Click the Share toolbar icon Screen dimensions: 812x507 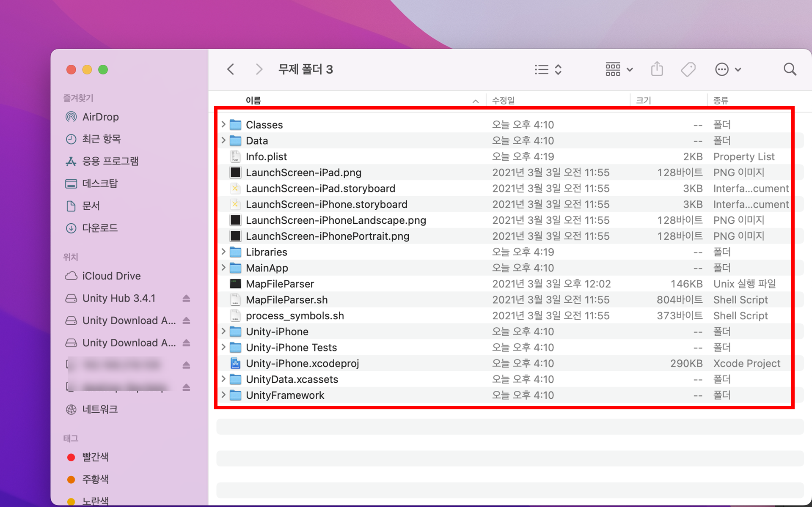tap(657, 69)
